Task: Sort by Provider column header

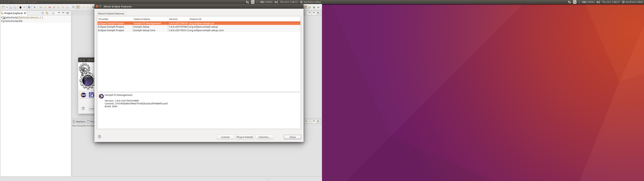Action: (x=115, y=19)
